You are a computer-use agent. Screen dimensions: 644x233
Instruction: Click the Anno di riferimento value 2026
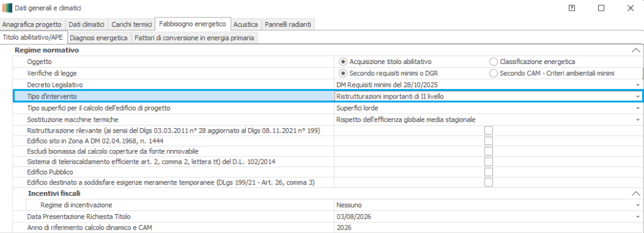point(344,227)
